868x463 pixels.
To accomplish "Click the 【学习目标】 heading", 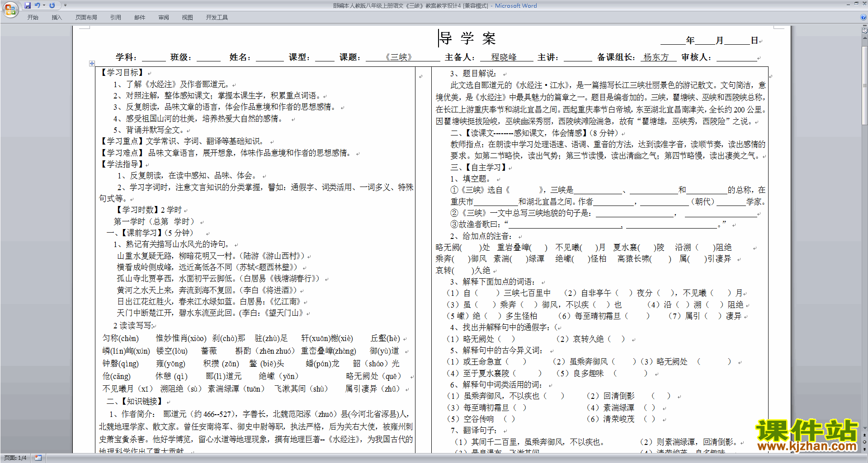I will point(122,73).
